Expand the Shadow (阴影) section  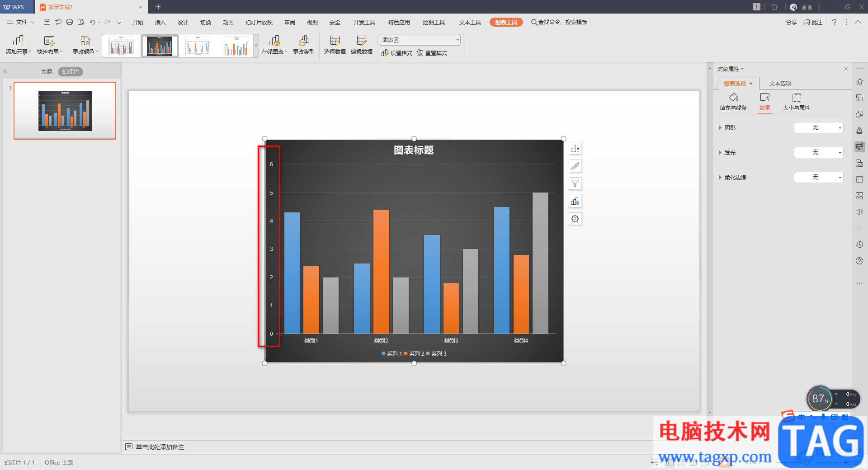(720, 128)
